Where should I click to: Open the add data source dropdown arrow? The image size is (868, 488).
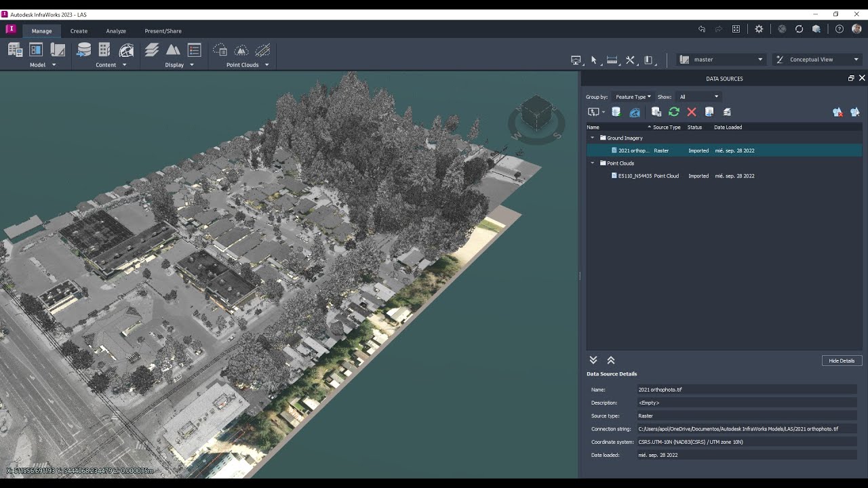click(604, 113)
